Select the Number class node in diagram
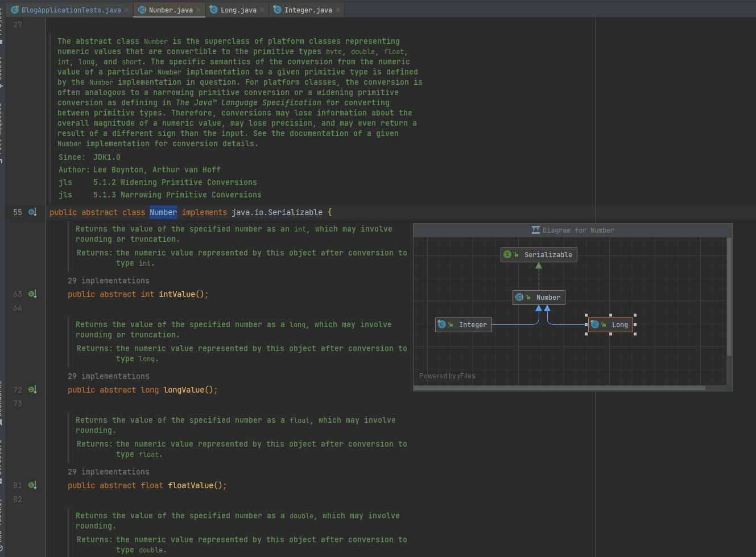 pos(539,298)
